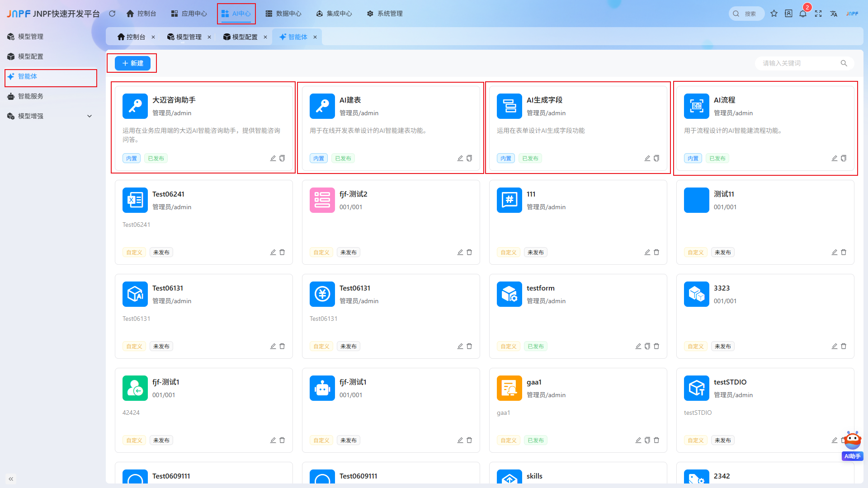Click the 未发布 tag on Test06241 card
Image resolution: width=868 pixels, height=488 pixels.
click(161, 252)
